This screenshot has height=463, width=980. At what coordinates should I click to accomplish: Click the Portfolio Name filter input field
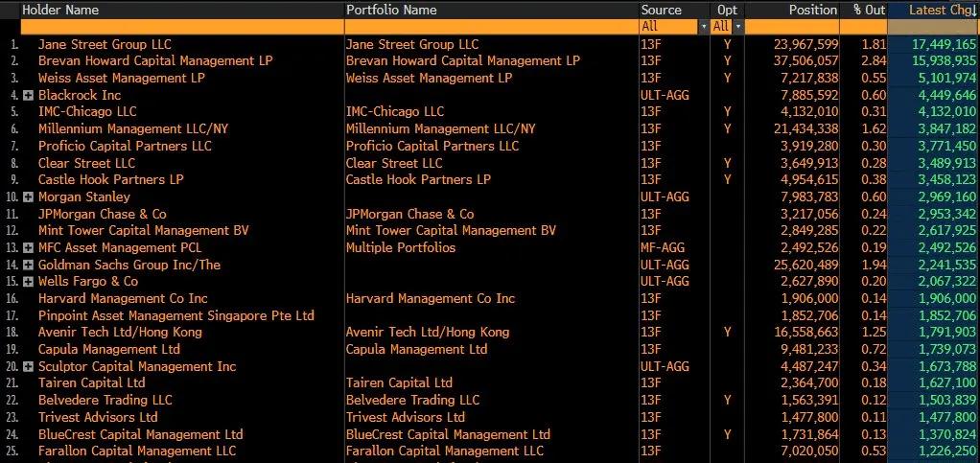click(x=492, y=27)
